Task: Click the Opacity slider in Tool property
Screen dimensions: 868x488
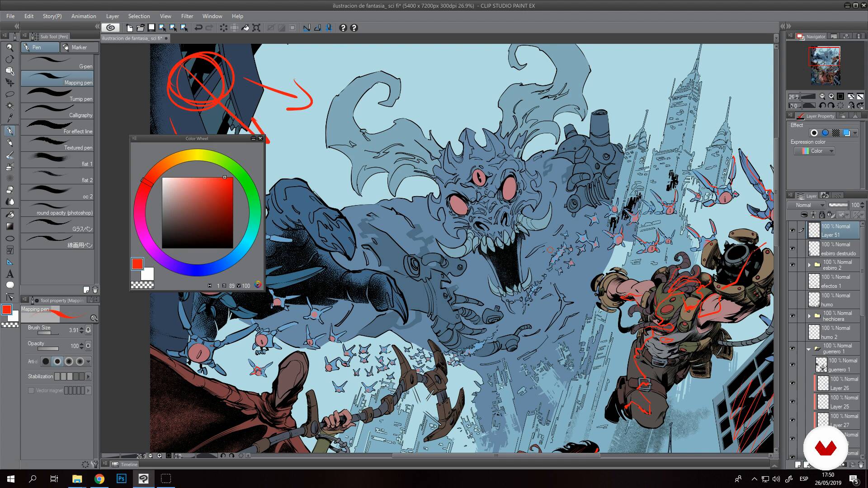Action: click(48, 349)
